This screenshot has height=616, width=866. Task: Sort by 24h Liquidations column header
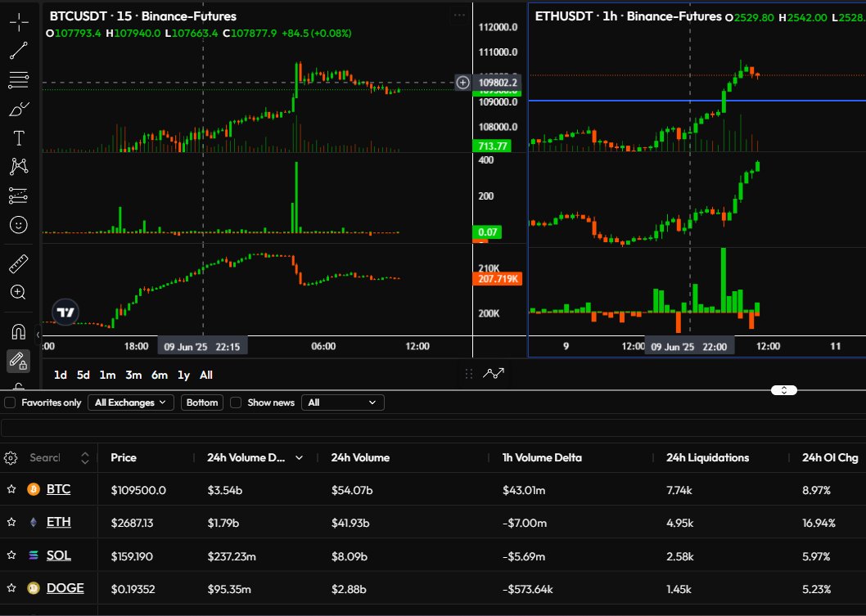pos(707,457)
